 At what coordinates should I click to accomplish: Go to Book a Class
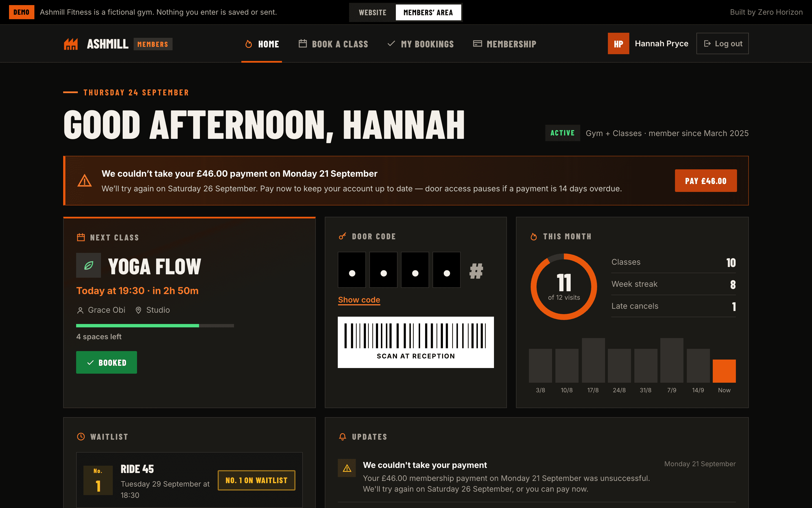pos(333,44)
